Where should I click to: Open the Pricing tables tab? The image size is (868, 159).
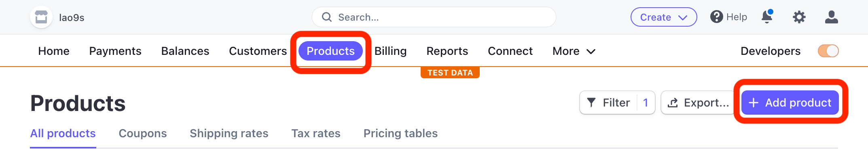tap(400, 134)
